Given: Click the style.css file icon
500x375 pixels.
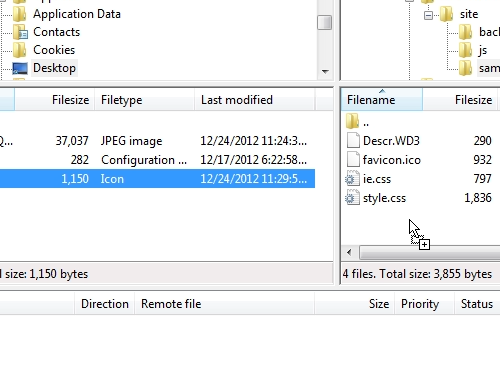Looking at the screenshot, I should pos(352,198).
